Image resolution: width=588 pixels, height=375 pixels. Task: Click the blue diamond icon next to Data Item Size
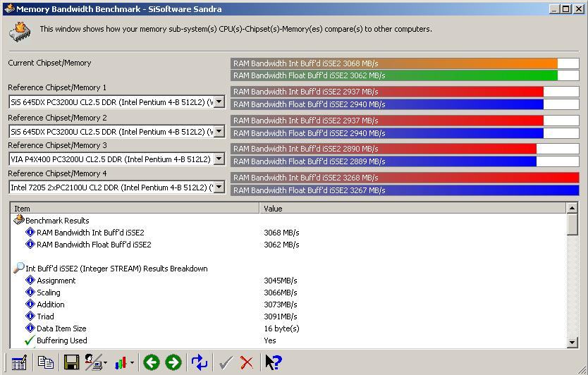[x=30, y=328]
